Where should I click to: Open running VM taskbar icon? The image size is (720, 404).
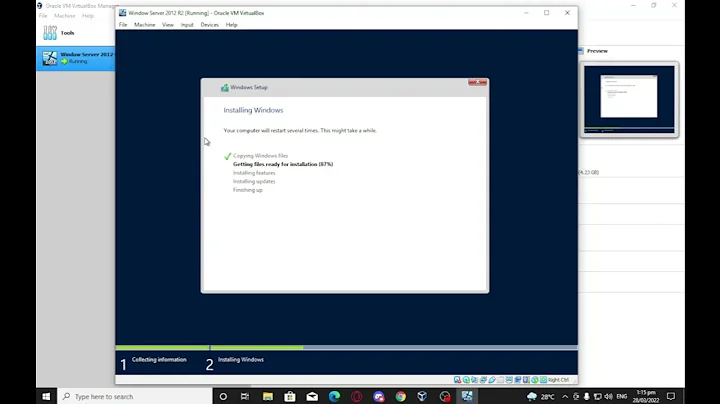point(467,396)
